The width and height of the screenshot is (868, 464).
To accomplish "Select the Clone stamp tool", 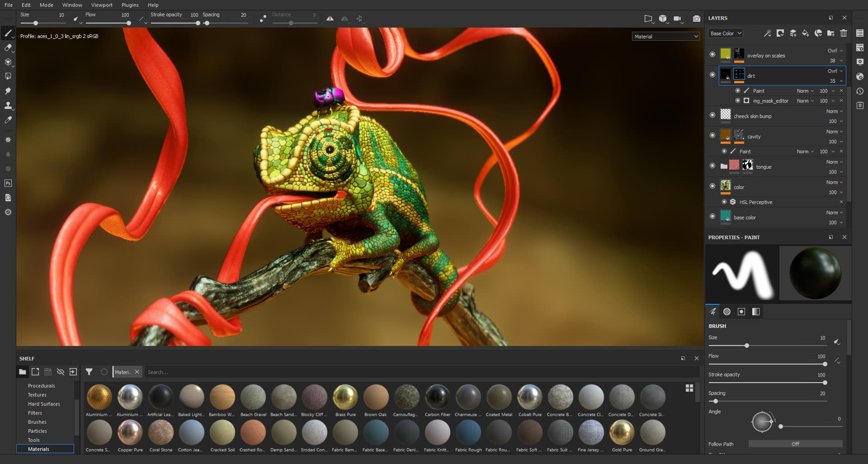I will (8, 105).
